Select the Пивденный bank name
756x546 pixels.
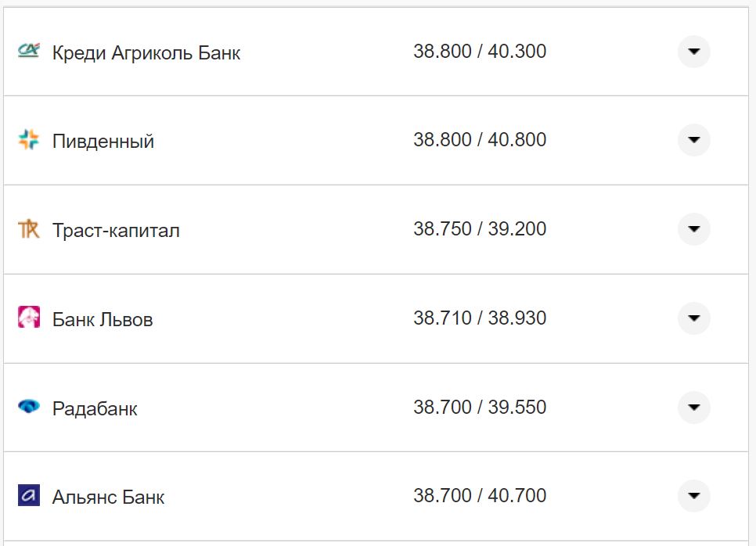tap(103, 142)
